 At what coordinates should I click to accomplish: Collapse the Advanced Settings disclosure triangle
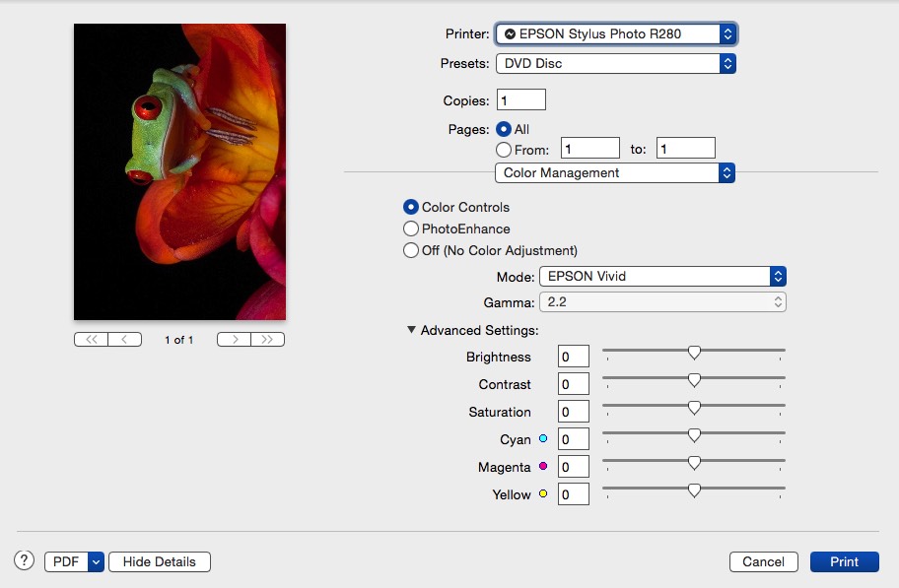411,331
